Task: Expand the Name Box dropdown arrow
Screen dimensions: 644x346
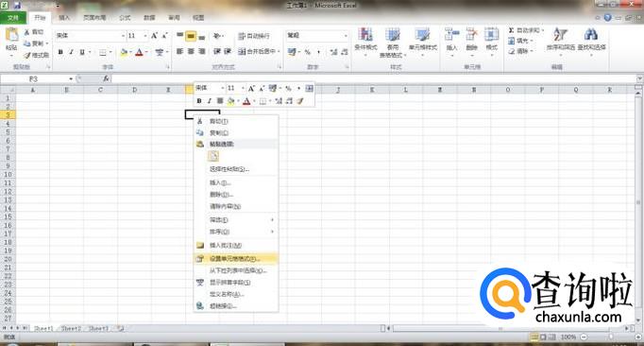Action: click(x=71, y=78)
